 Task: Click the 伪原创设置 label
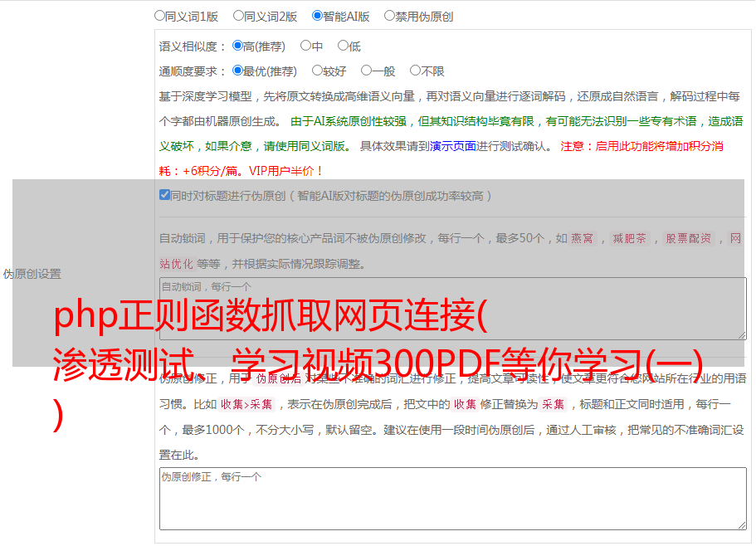[x=32, y=274]
